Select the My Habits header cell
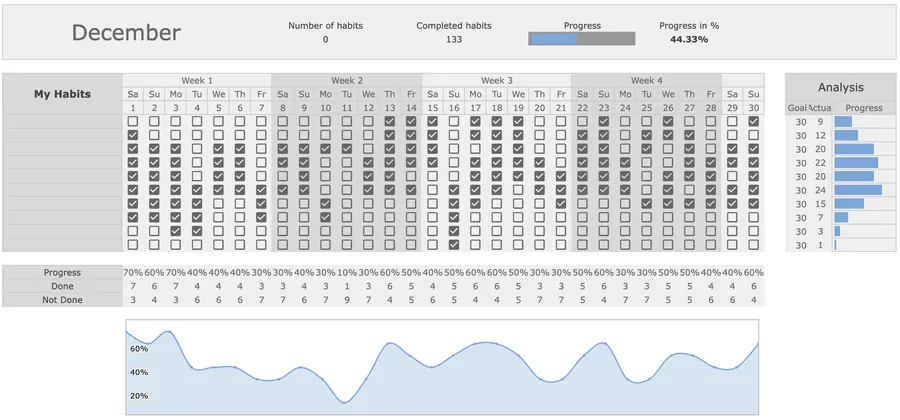Image resolution: width=900 pixels, height=420 pixels. [62, 94]
